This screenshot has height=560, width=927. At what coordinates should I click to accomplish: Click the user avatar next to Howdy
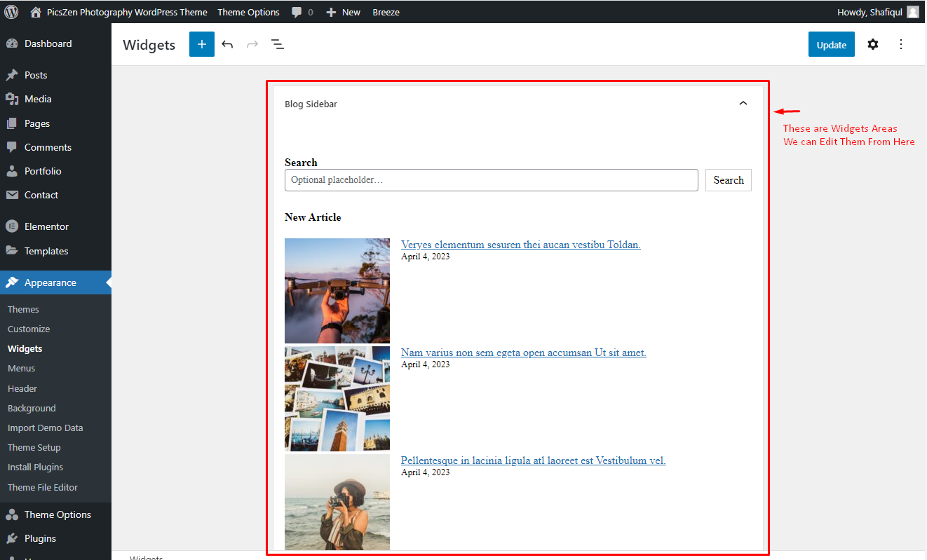[x=912, y=12]
